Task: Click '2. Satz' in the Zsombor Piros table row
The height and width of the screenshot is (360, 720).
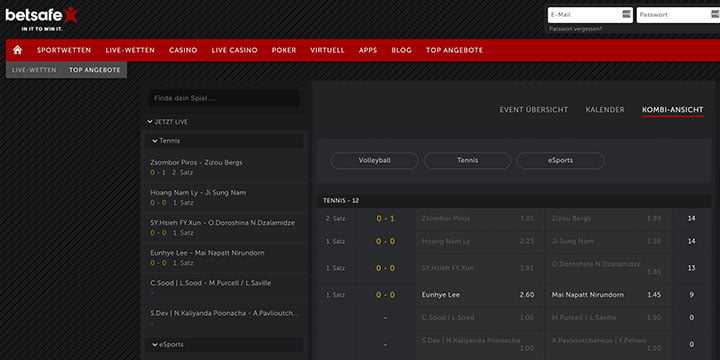Action: (335, 219)
